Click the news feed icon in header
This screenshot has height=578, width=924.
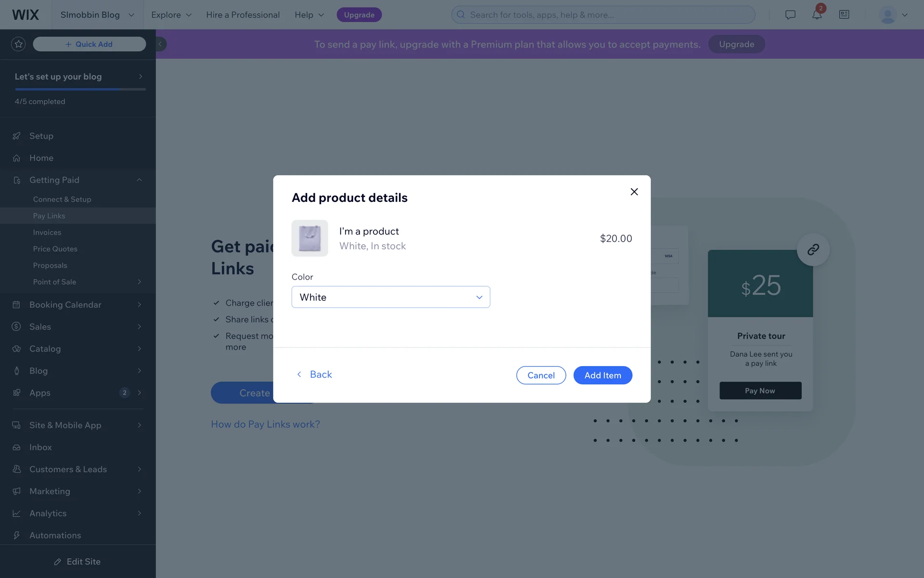click(x=844, y=15)
